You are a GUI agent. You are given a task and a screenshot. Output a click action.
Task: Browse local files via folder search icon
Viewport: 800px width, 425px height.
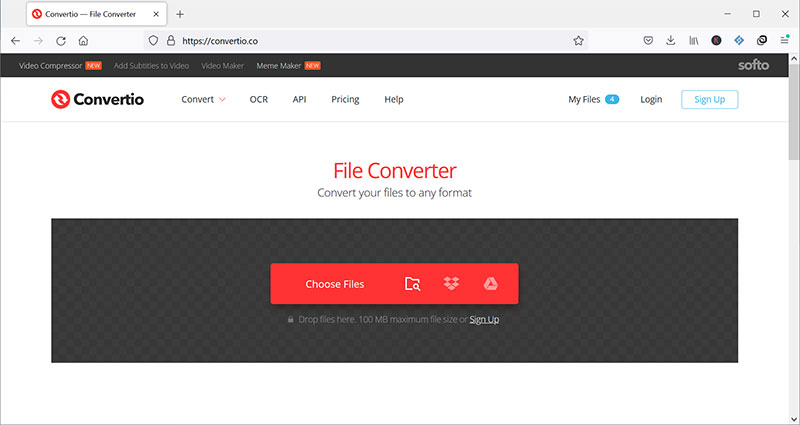[x=412, y=284]
